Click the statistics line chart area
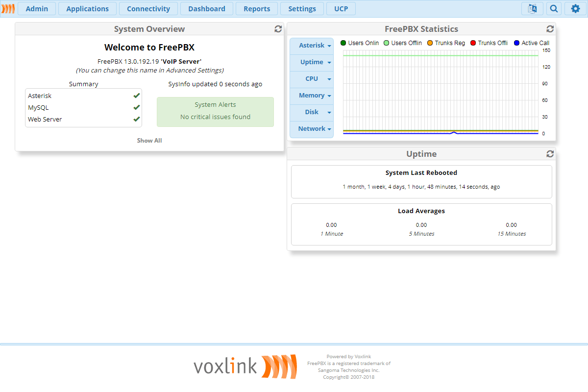588x392 pixels. click(441, 92)
